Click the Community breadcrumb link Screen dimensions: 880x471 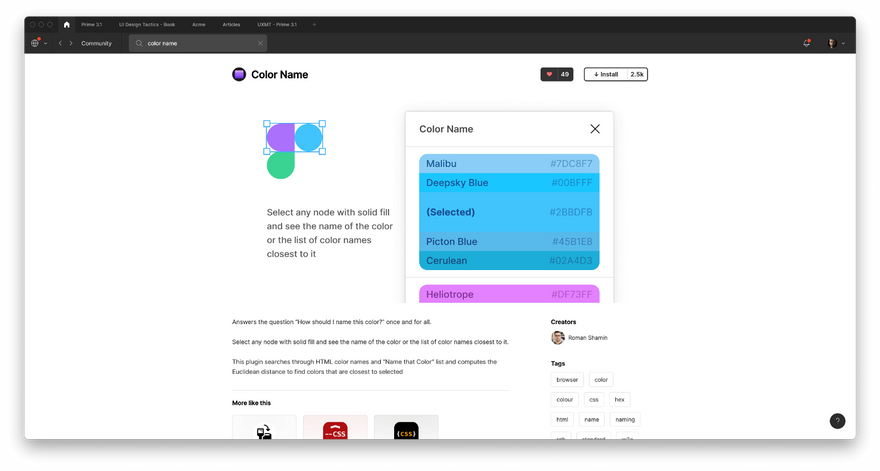pyautogui.click(x=97, y=43)
